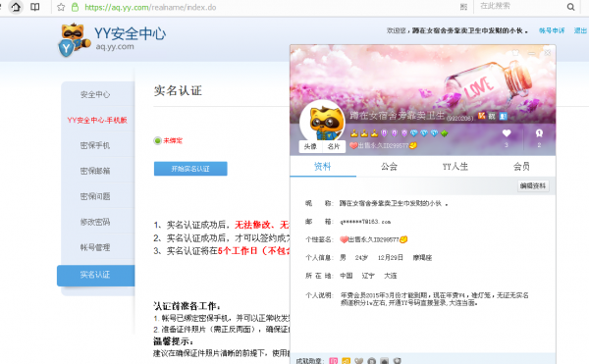Click the 退出 logout link

pos(580,30)
